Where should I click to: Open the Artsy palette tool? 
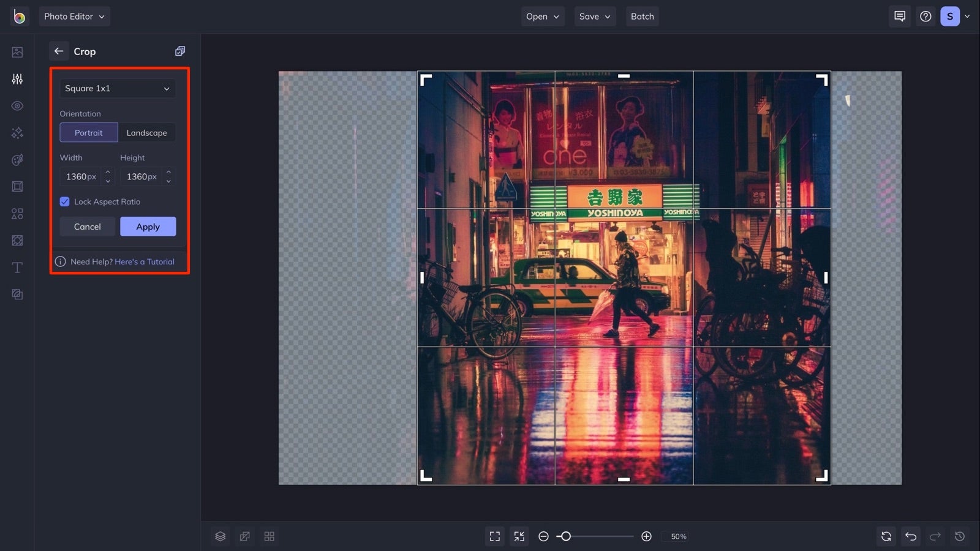tap(17, 160)
